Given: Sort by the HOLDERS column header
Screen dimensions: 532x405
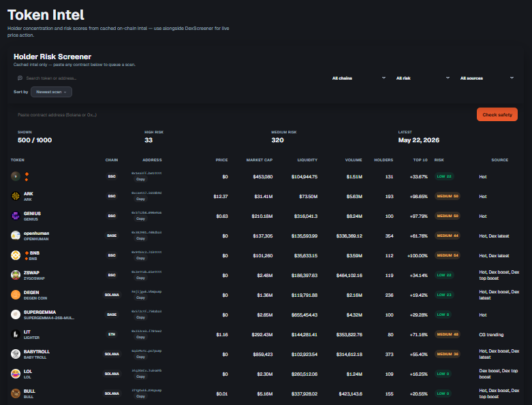Looking at the screenshot, I should tap(384, 160).
